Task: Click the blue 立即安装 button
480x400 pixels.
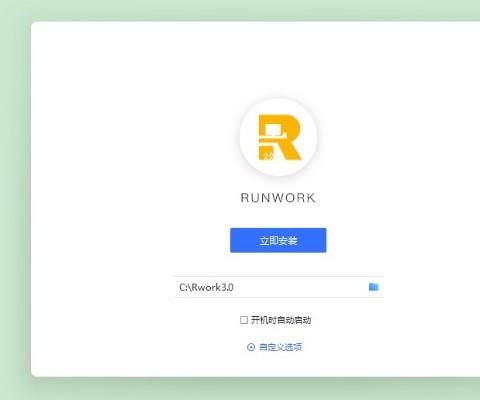Action: pos(278,240)
